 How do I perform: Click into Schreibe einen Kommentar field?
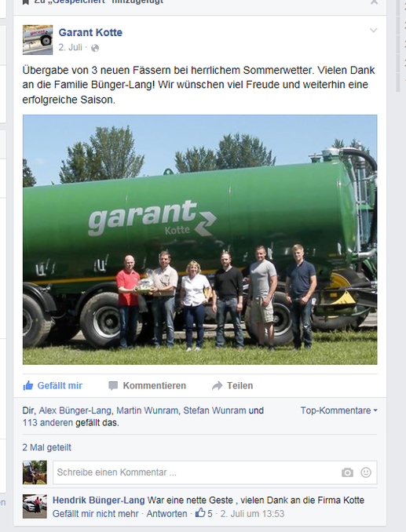(196, 472)
